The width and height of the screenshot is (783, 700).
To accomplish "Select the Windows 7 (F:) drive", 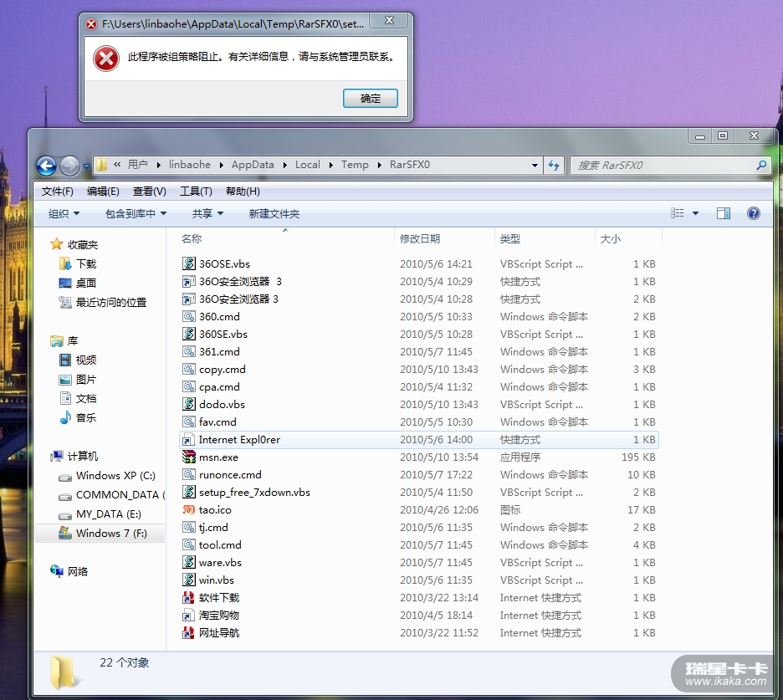I will coord(111,534).
